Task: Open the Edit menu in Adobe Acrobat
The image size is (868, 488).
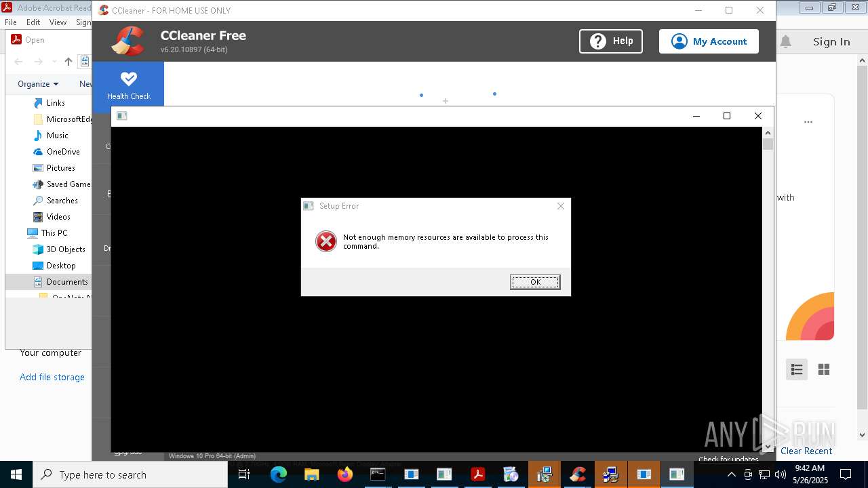Action: 33,22
